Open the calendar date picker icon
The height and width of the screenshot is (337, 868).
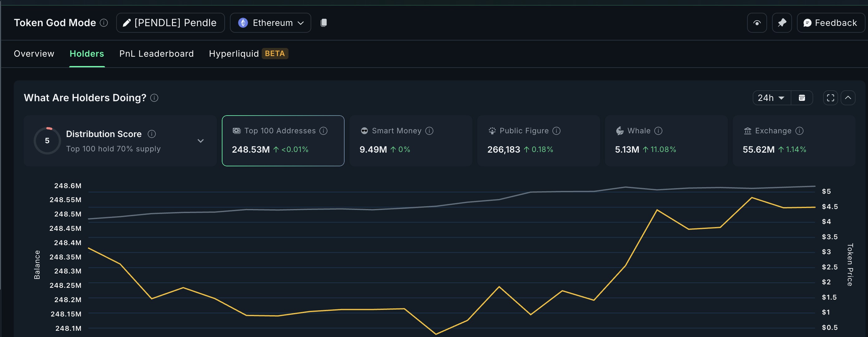(x=802, y=98)
